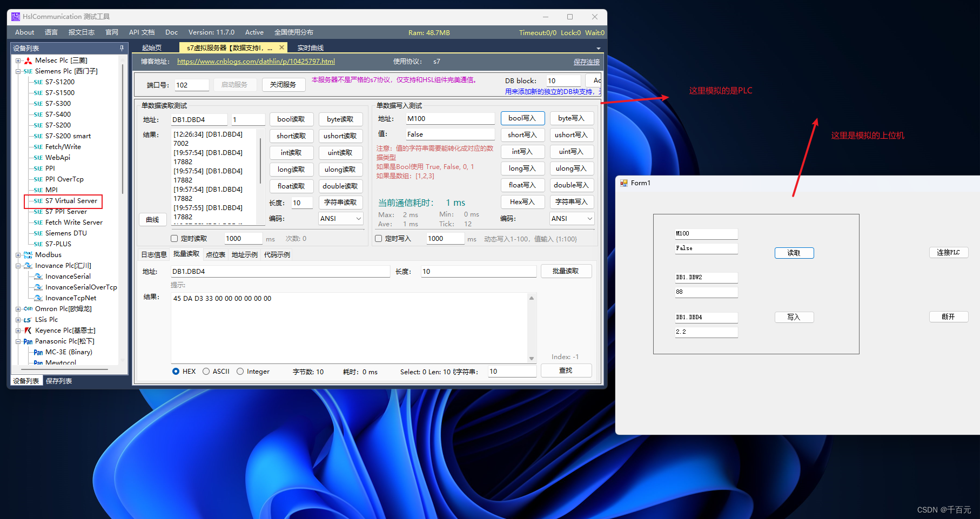Image resolution: width=980 pixels, height=519 pixels.
Task: Select S7-S1200 tree item
Action: point(60,82)
